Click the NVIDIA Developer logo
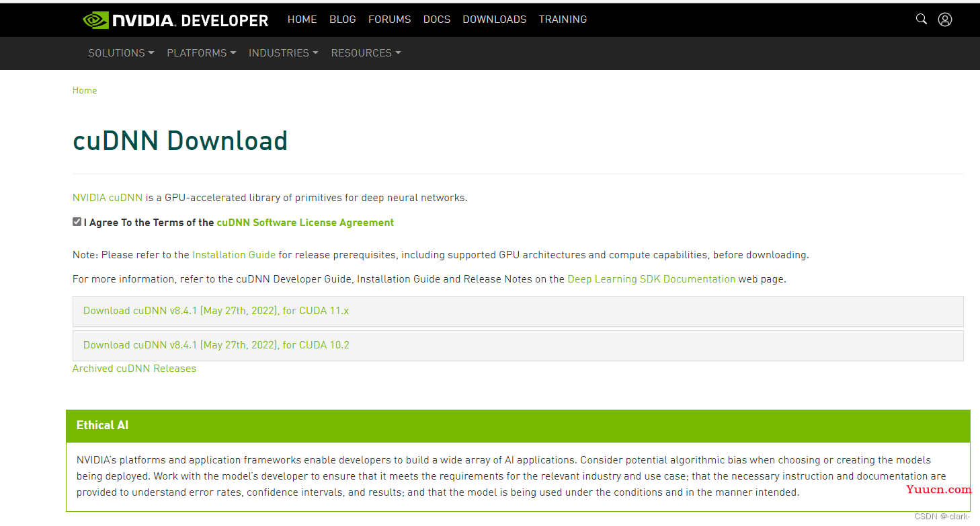 (175, 20)
